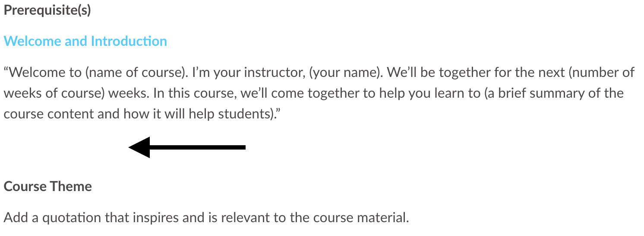
Task: Click the Course Theme heading
Action: (47, 186)
